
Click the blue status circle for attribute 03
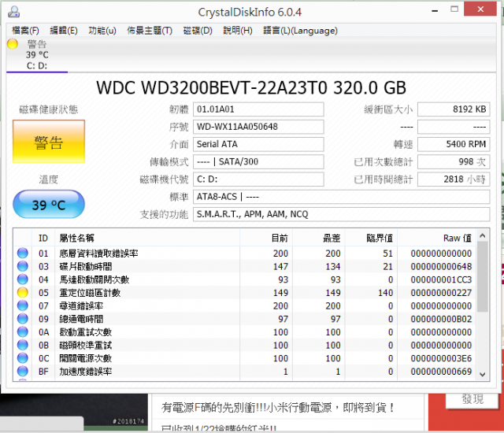point(23,266)
